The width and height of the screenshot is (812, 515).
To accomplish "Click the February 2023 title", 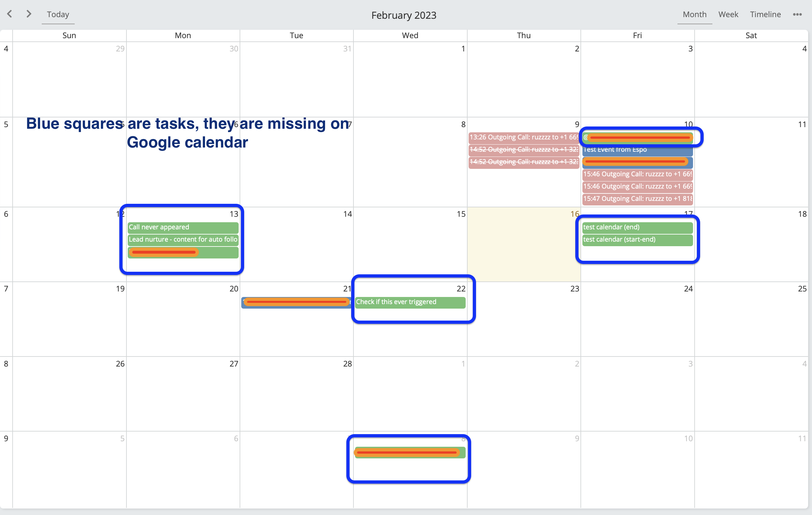I will click(404, 15).
